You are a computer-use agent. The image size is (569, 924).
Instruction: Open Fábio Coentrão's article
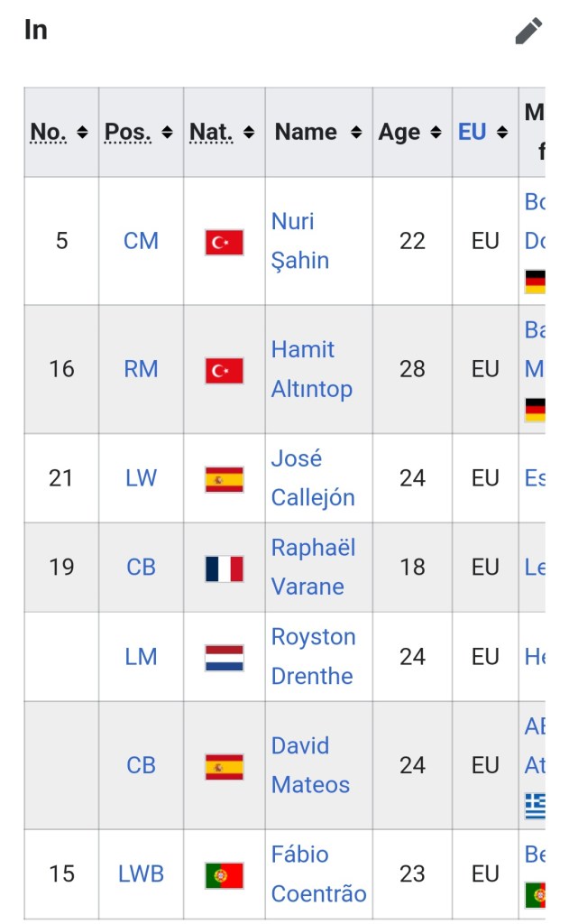pos(318,873)
